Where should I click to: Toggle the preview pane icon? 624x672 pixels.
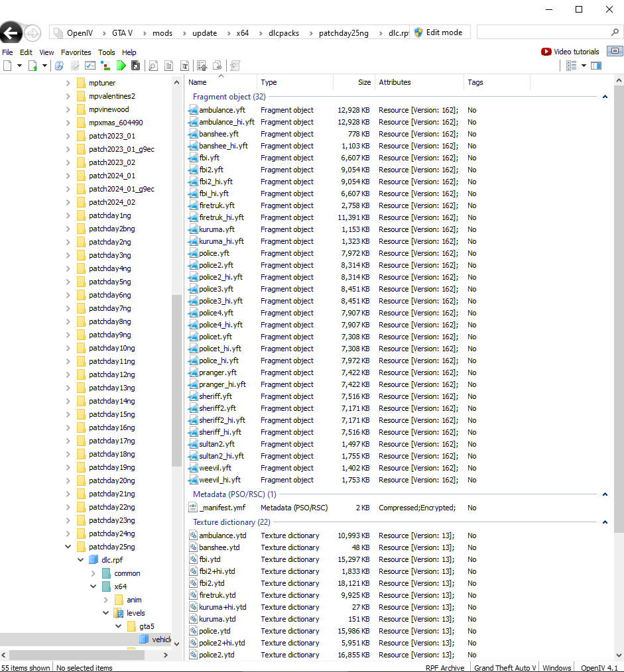pos(596,66)
